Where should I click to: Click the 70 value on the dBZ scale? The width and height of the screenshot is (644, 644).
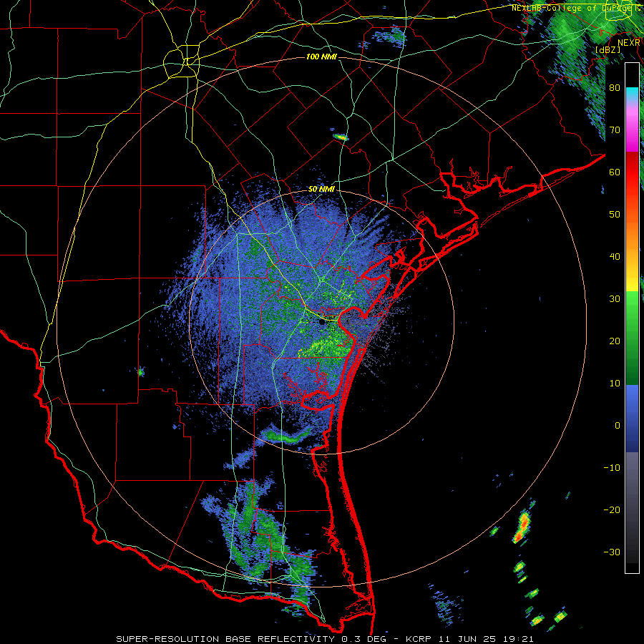[615, 130]
